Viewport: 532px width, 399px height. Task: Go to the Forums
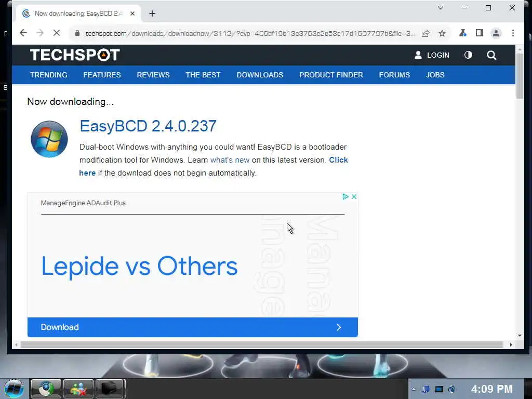tap(394, 75)
